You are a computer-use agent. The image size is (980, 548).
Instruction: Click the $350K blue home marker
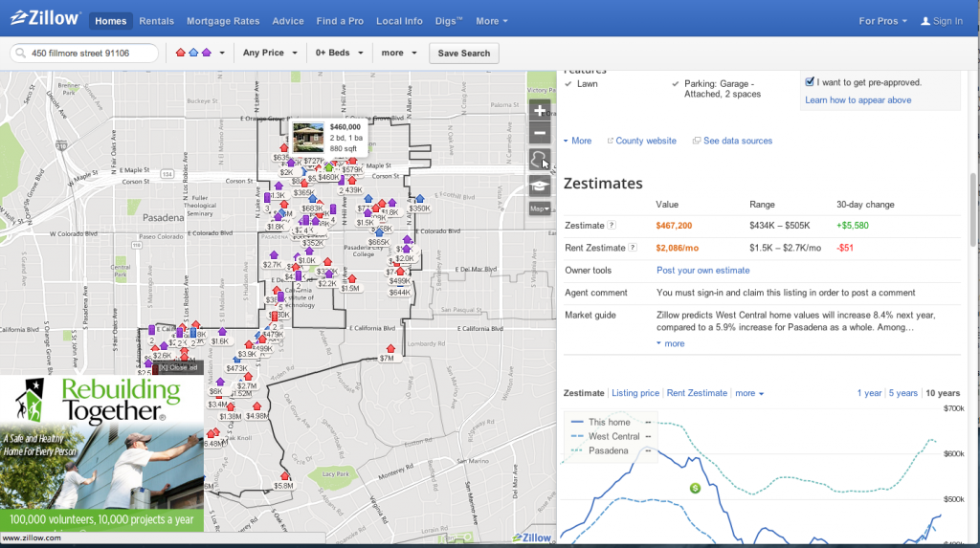click(419, 199)
